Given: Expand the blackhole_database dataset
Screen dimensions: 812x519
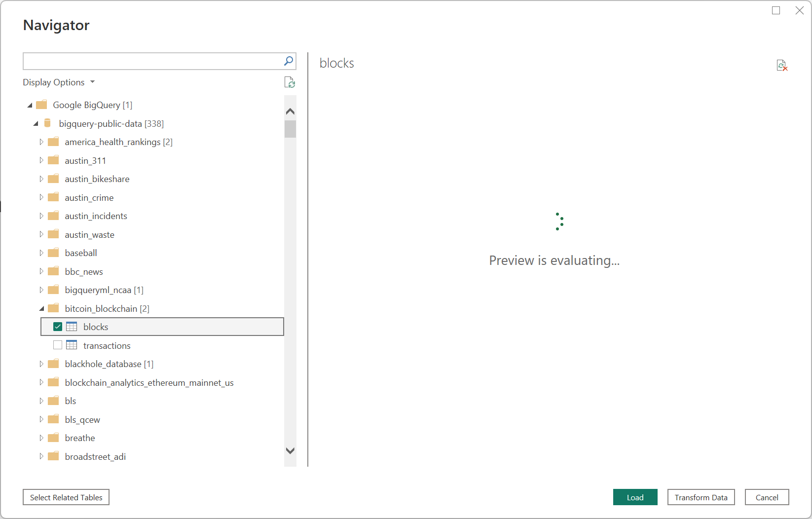Looking at the screenshot, I should point(41,364).
